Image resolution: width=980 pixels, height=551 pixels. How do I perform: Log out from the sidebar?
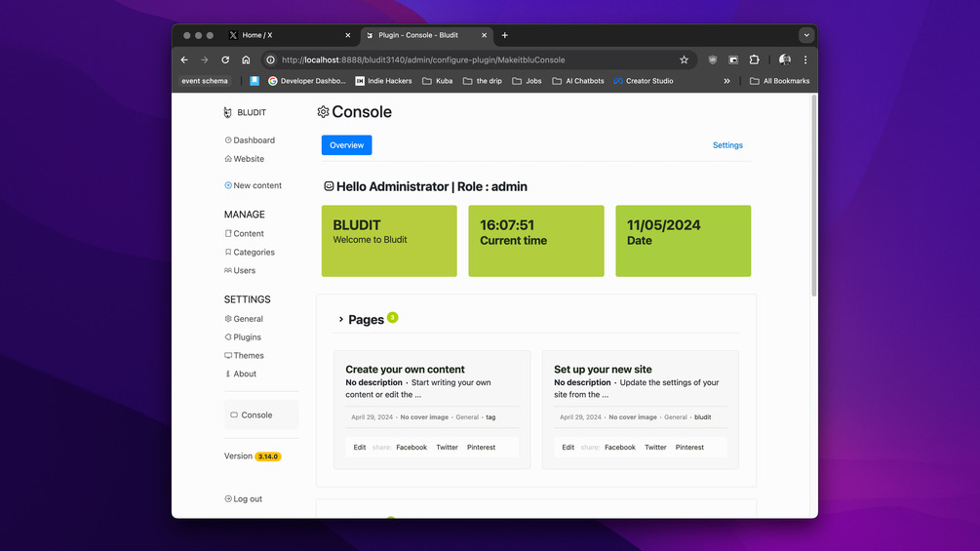pyautogui.click(x=243, y=499)
